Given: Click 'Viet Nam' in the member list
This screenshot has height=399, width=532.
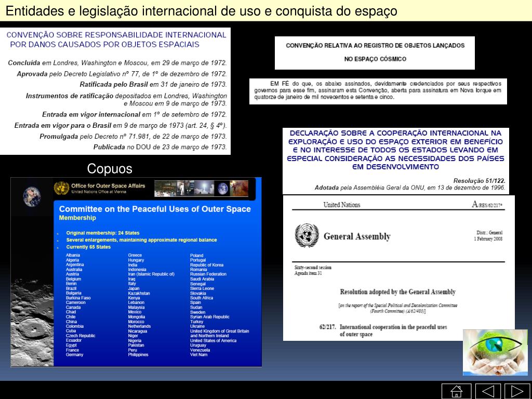Looking at the screenshot, I should [x=198, y=354].
